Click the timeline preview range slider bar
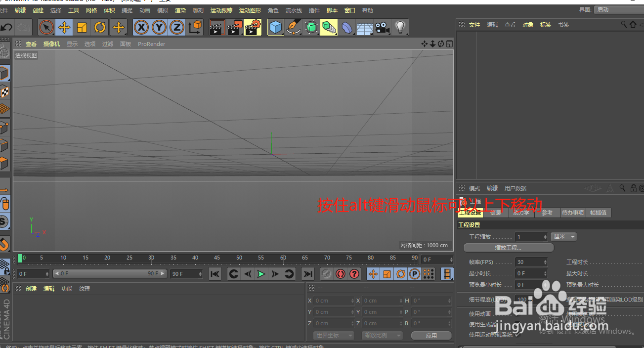The width and height of the screenshot is (644, 348). 110,274
